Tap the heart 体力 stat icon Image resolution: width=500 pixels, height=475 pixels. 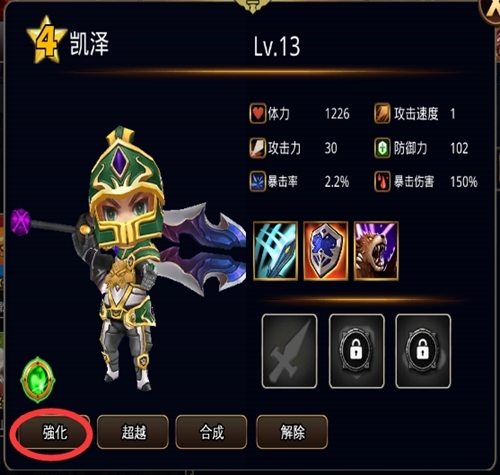point(258,114)
